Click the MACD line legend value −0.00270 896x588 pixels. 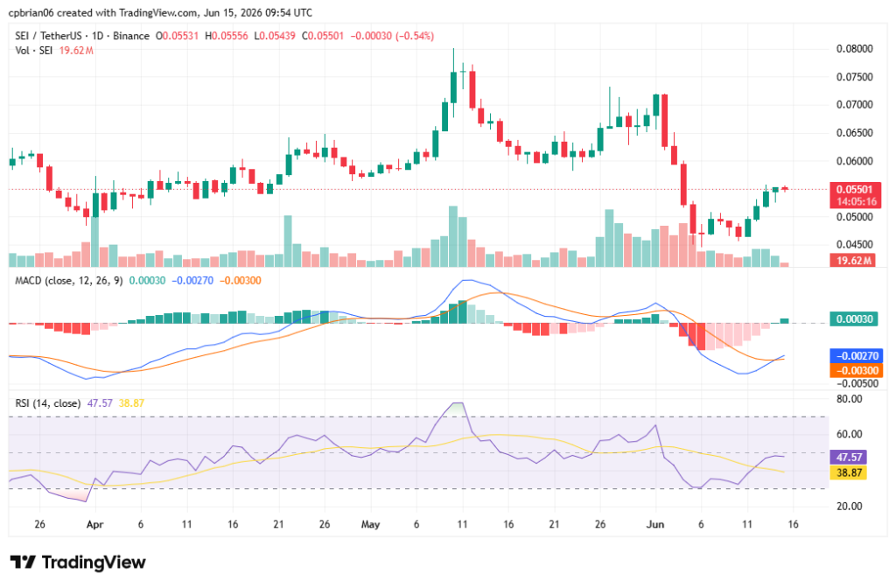click(192, 281)
